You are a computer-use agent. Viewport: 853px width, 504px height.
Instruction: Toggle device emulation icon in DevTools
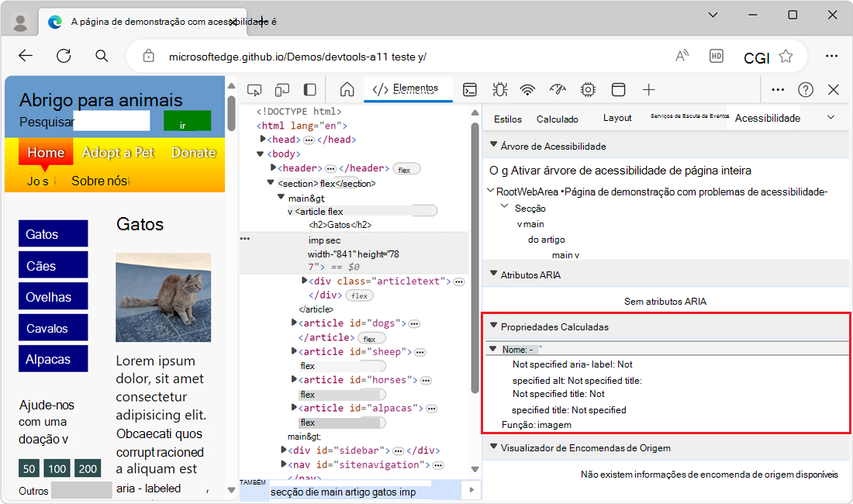[282, 90]
